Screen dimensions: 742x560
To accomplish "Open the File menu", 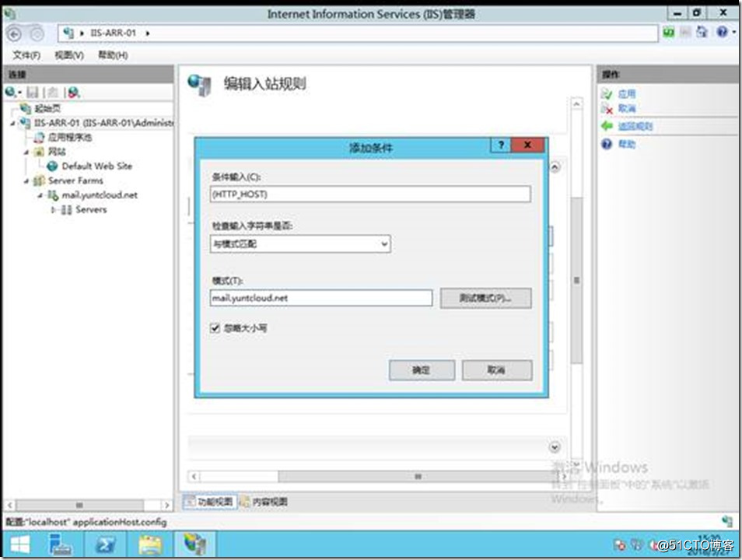I will tap(26, 55).
